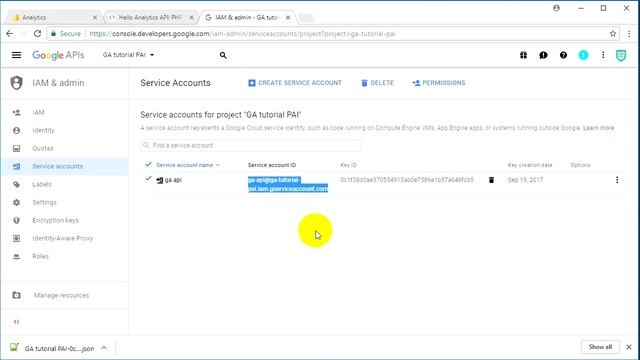Delete the key using trash icon in row

coord(491,180)
